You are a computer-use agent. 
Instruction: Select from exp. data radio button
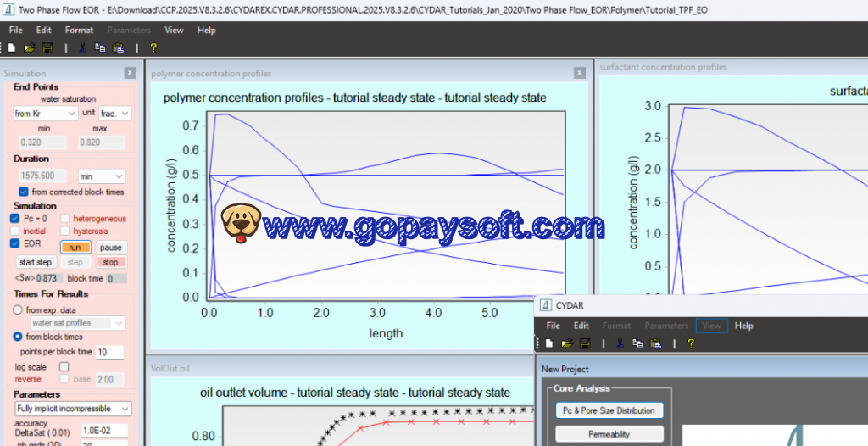[x=18, y=310]
